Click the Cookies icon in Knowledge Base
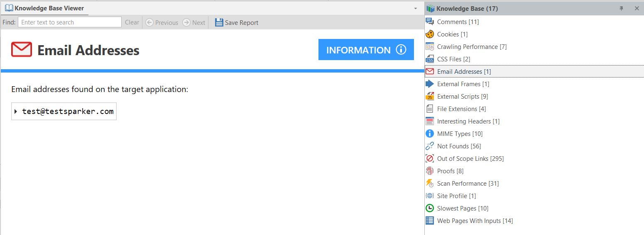 tap(430, 34)
